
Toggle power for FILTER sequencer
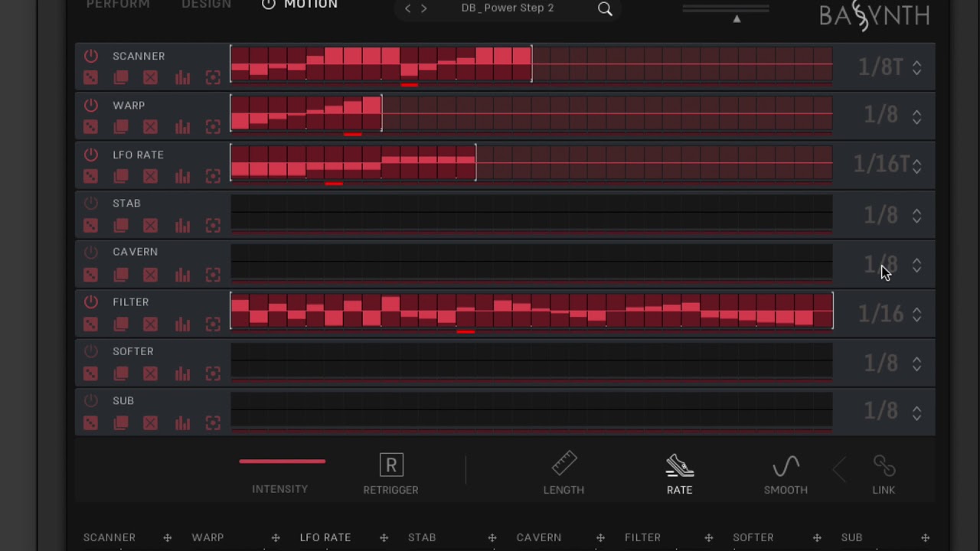(90, 302)
